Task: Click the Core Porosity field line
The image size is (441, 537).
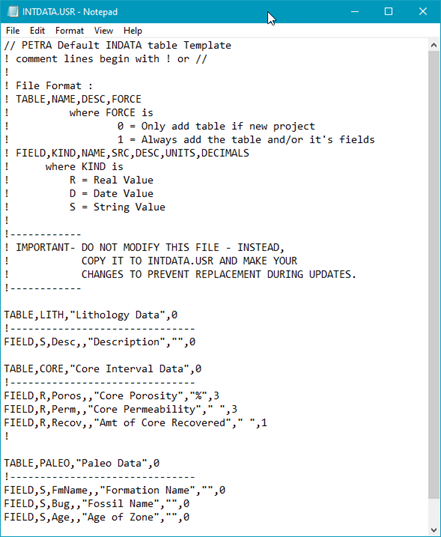Action: 112,396
